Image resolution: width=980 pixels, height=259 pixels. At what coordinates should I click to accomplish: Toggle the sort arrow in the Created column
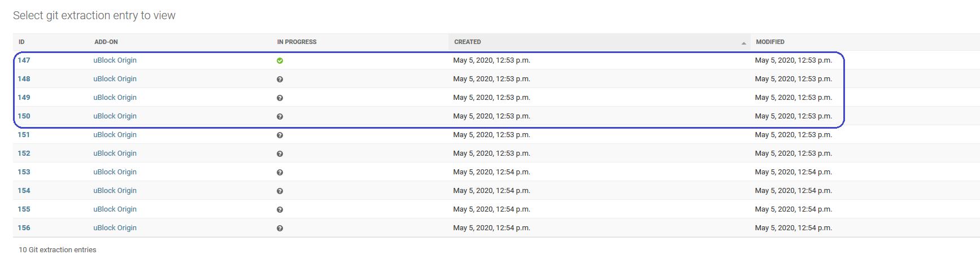click(x=743, y=43)
